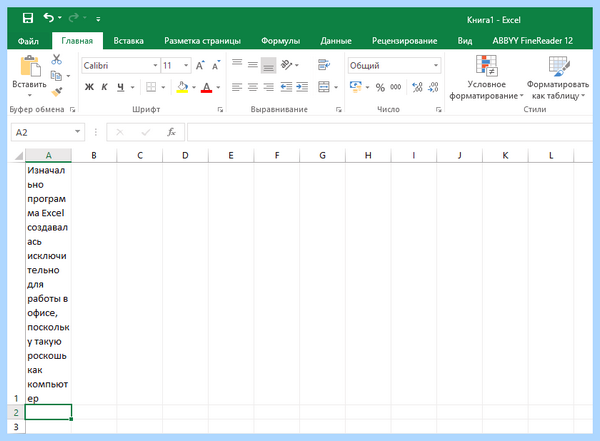Click the cell borders icon
Image resolution: width=600 pixels, height=441 pixels.
[x=151, y=87]
